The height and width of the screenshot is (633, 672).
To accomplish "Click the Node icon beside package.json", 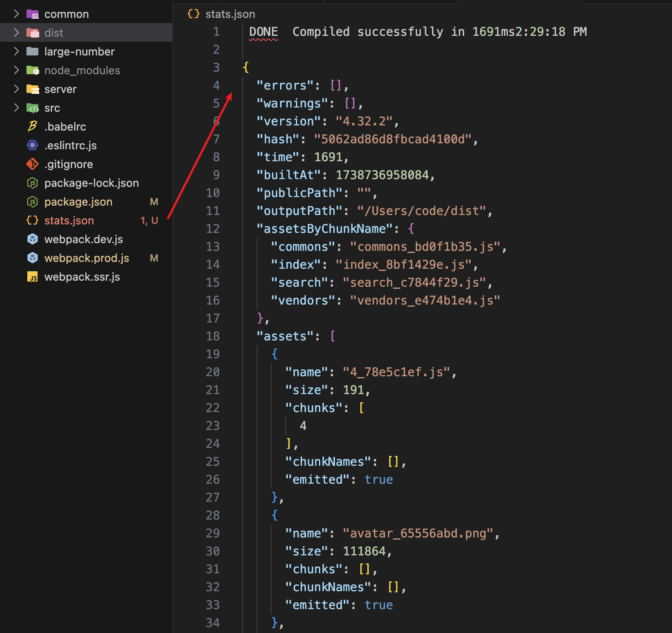I will 32,202.
